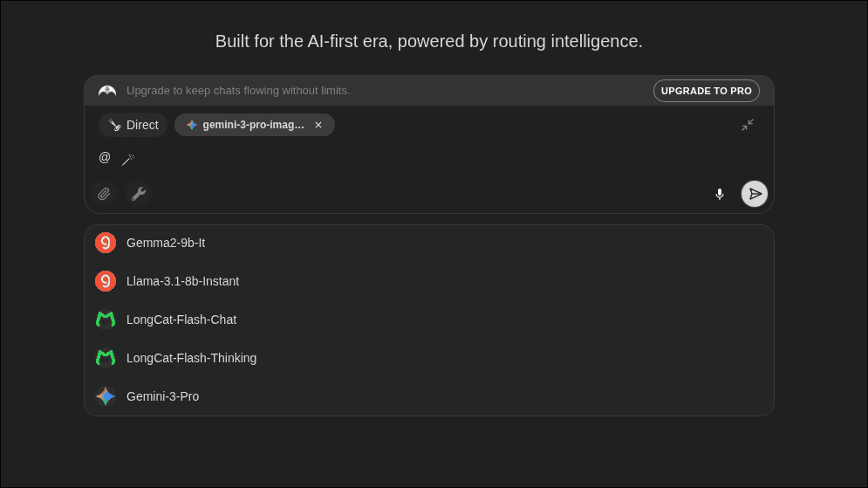Send the message with the arrow button
The height and width of the screenshot is (488, 868).
coord(755,194)
